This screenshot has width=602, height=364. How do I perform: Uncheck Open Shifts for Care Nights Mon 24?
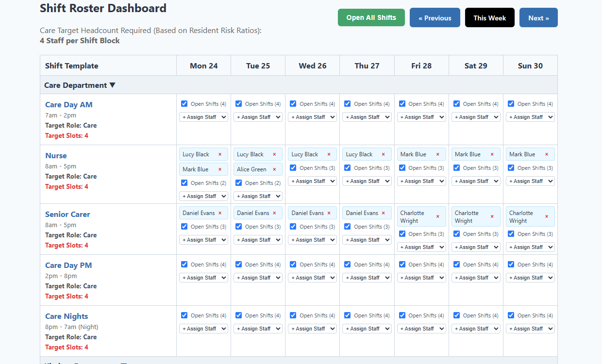pyautogui.click(x=184, y=315)
